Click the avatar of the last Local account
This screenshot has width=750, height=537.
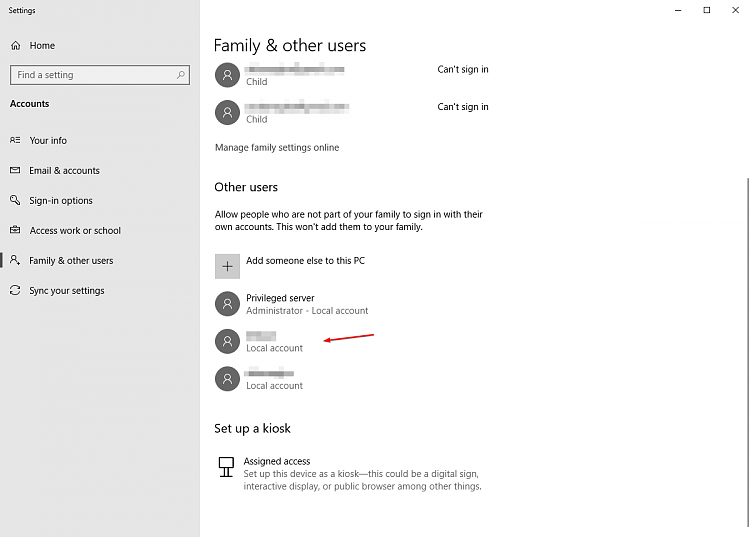coord(227,379)
